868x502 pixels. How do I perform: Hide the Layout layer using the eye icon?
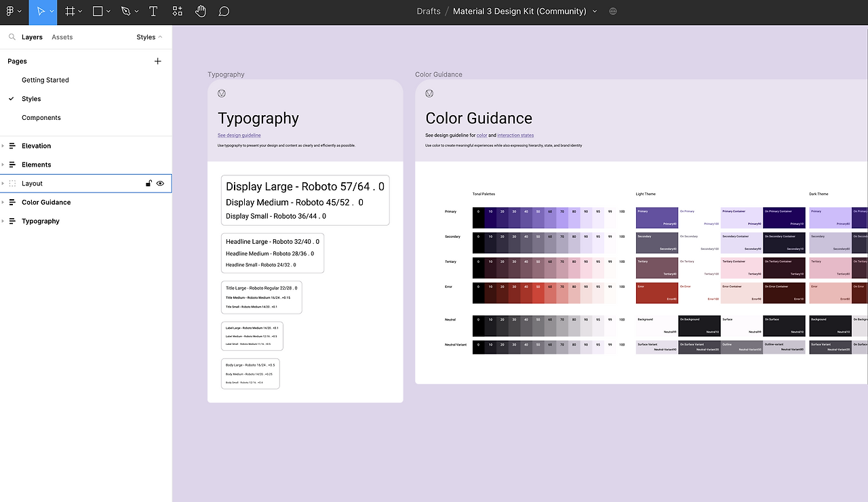pyautogui.click(x=161, y=184)
